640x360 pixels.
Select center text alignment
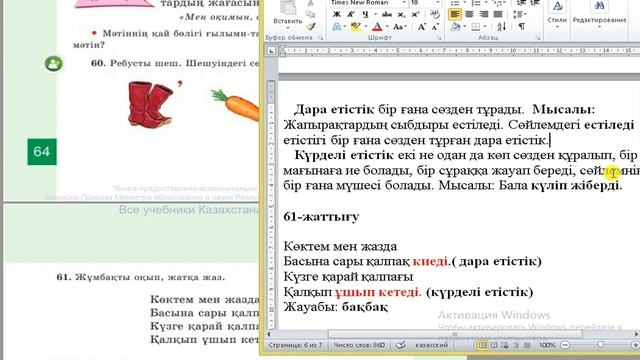(469, 15)
